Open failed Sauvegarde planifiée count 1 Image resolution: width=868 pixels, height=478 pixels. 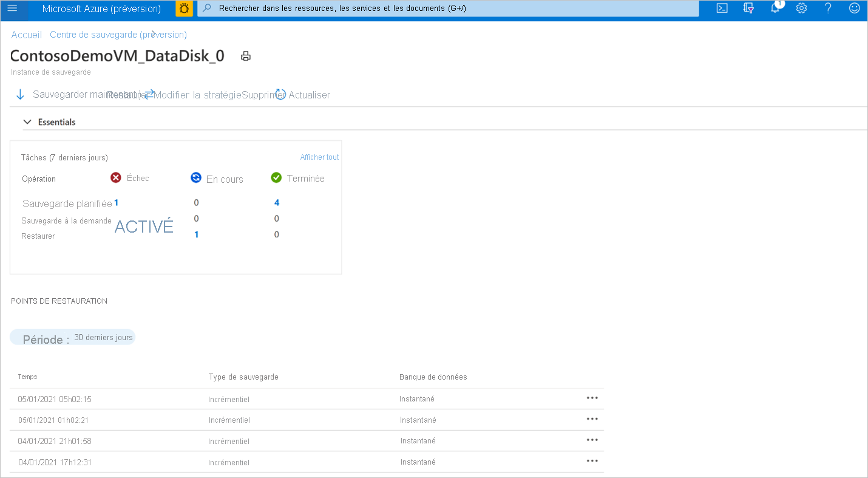pyautogui.click(x=116, y=203)
